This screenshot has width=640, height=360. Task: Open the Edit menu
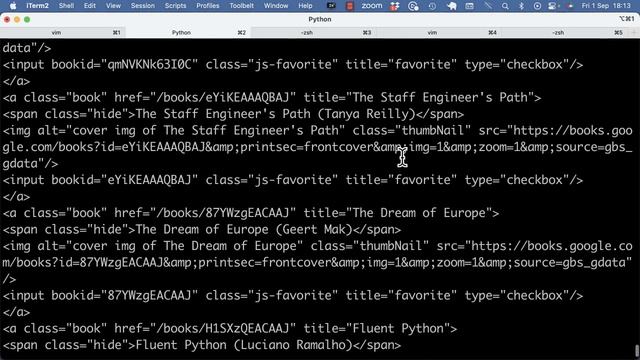pos(89,6)
